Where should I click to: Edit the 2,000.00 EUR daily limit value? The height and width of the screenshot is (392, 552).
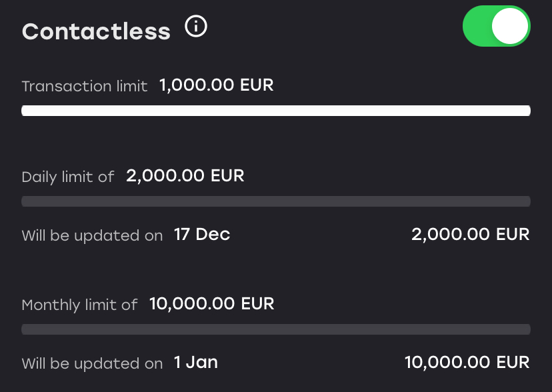(x=185, y=176)
